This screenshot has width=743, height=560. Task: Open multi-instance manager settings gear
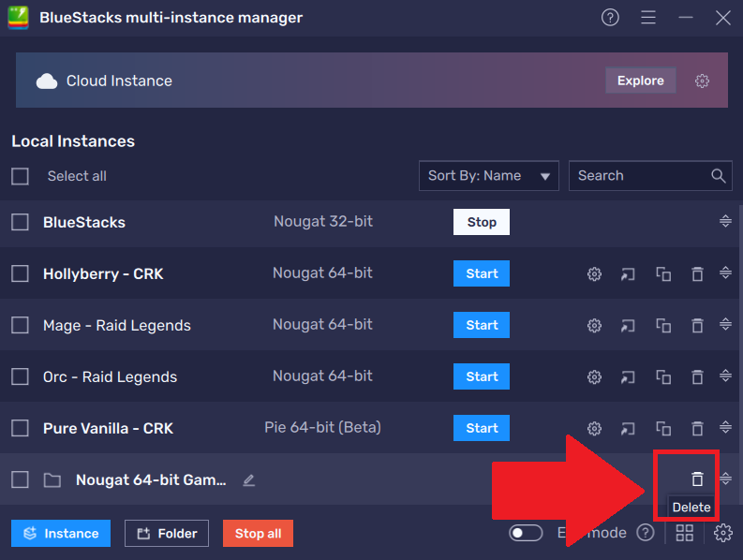coord(723,533)
